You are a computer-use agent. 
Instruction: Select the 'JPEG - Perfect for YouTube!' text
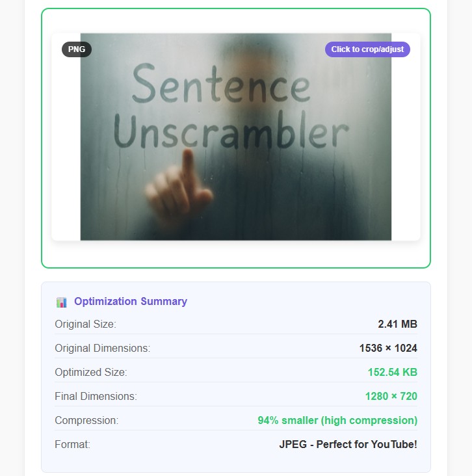click(348, 444)
